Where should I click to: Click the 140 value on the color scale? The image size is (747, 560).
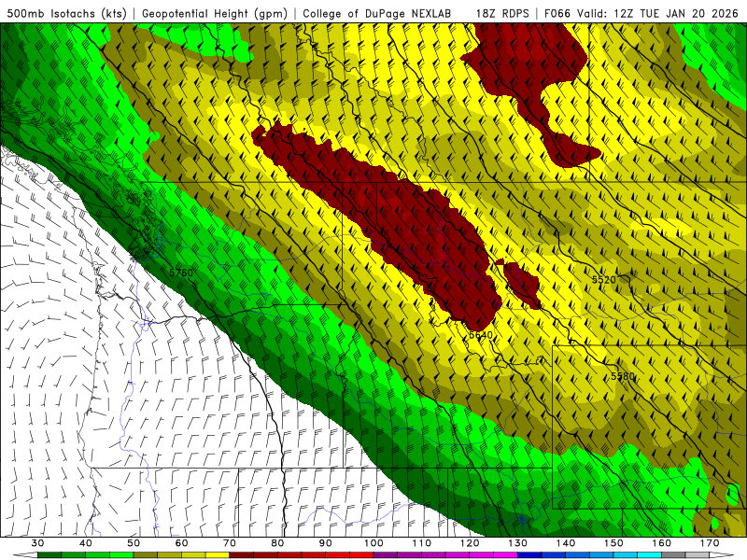click(x=566, y=543)
